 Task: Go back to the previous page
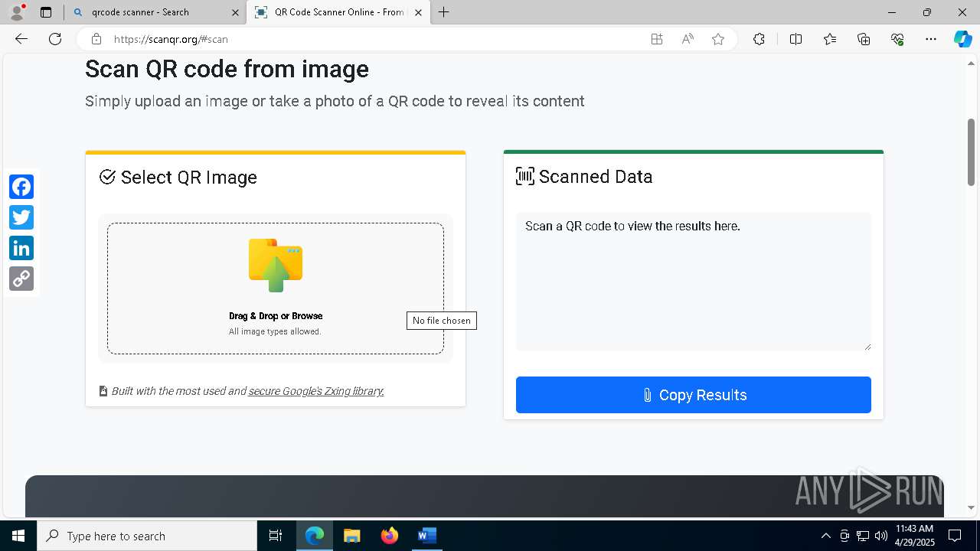coord(21,39)
